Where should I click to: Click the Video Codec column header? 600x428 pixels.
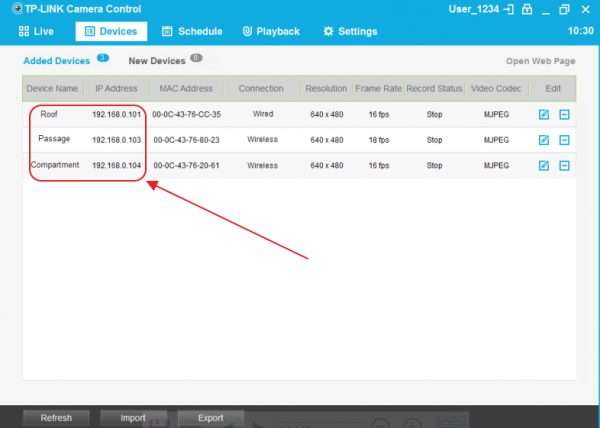click(496, 89)
